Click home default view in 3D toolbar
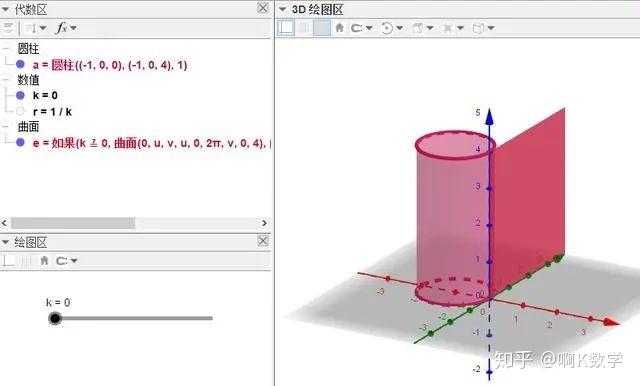640x386 pixels. point(339,28)
